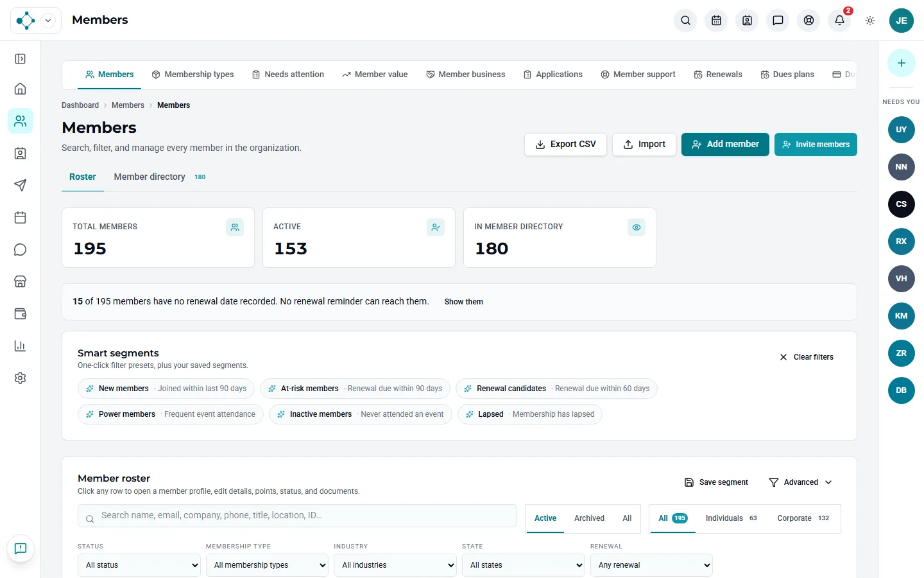Open the Industry filter dropdown

[395, 565]
